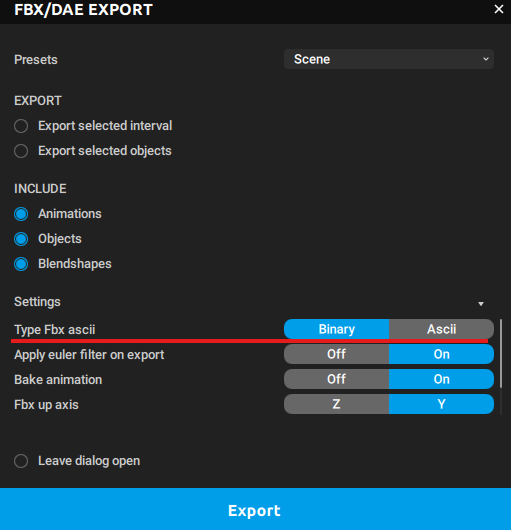The width and height of the screenshot is (511, 530).
Task: Click the Settings list vertical scrollbar
Action: coord(501,354)
